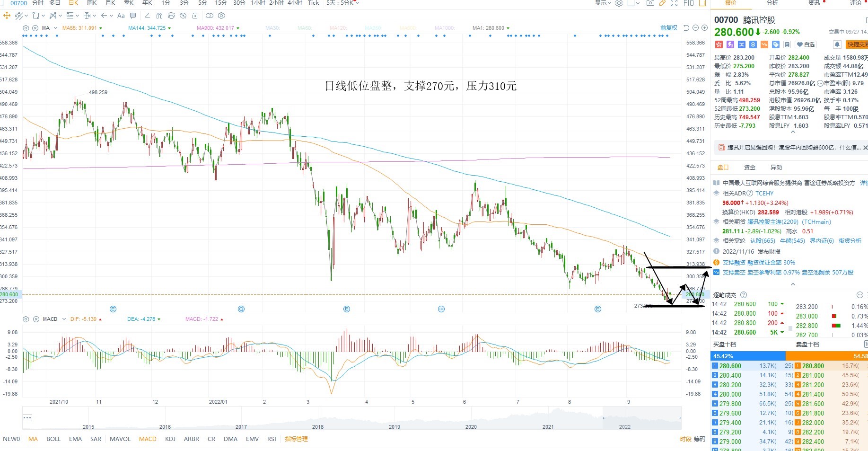Screen dimensions: 868x451
Task: Collapse the company info section chevron
Action: [x=793, y=284]
